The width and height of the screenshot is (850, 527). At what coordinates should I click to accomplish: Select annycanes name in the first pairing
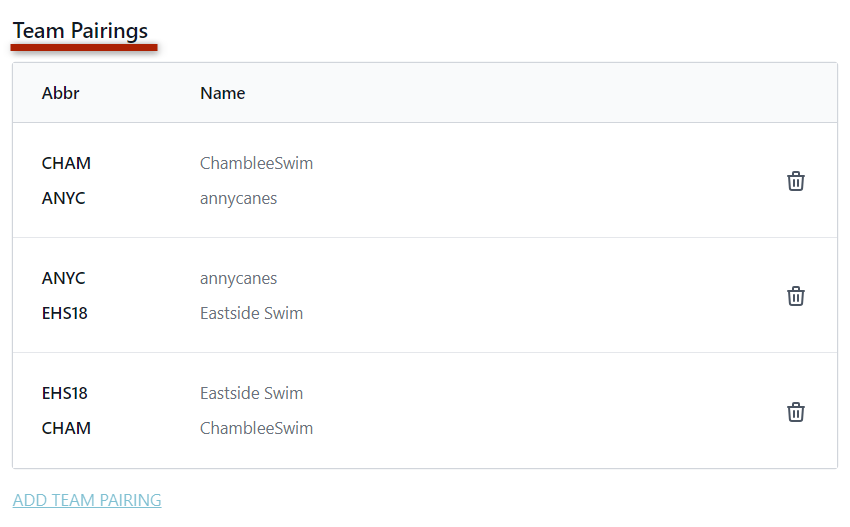(238, 198)
